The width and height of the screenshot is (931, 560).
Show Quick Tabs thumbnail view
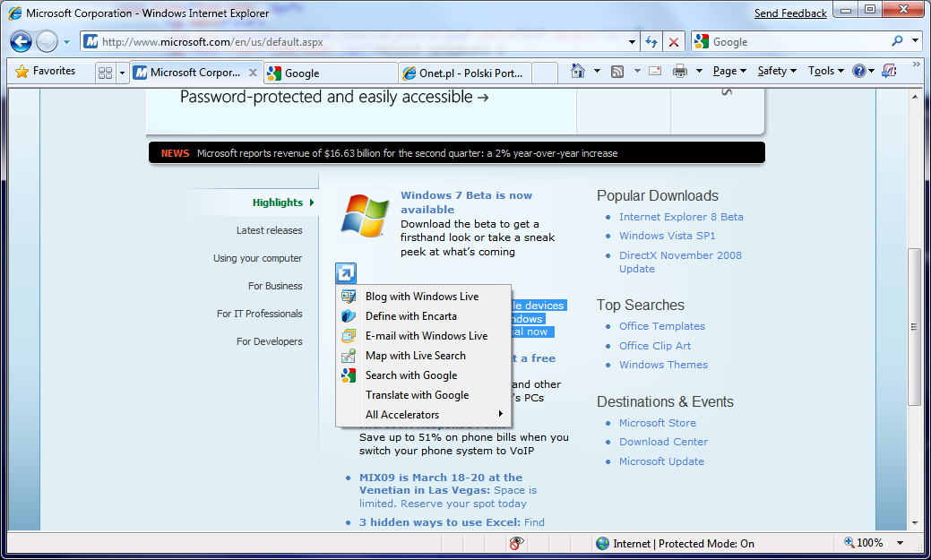coord(105,73)
